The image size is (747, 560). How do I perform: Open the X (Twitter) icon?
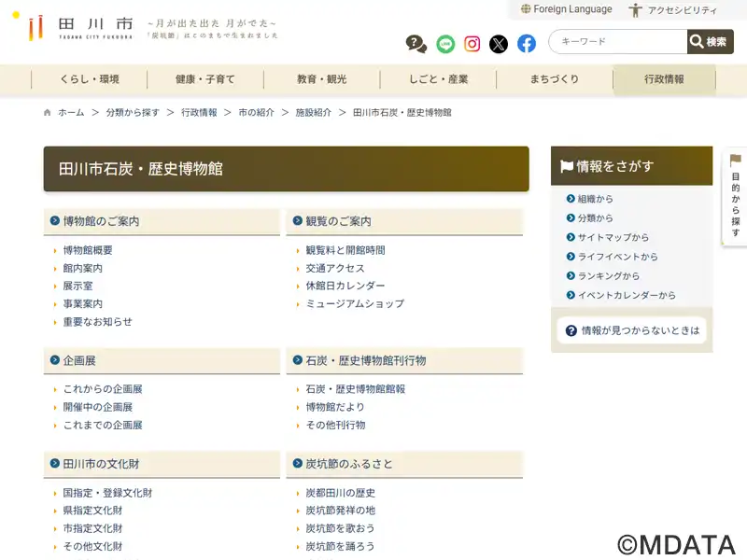click(499, 43)
